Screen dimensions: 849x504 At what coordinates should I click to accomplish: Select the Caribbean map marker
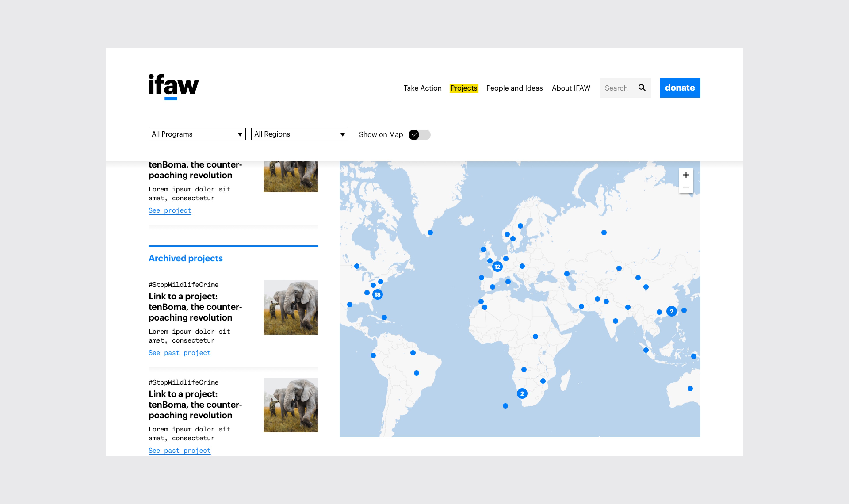(384, 318)
